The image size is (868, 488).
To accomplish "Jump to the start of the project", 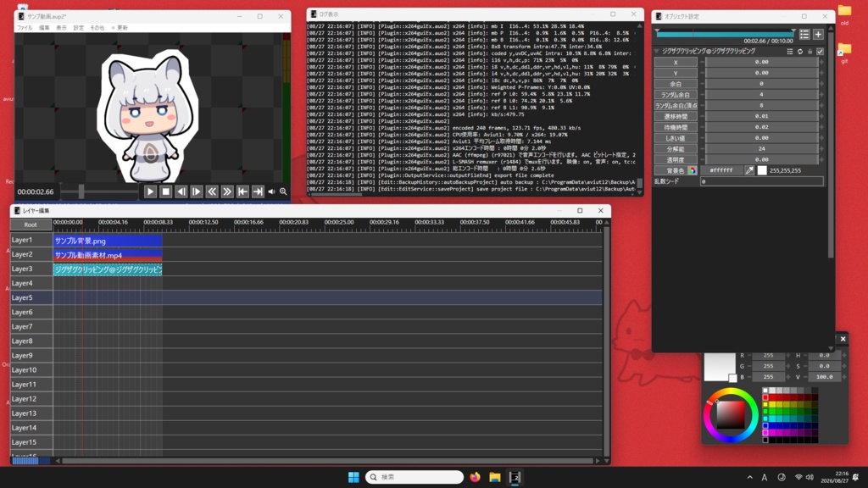I will point(242,191).
